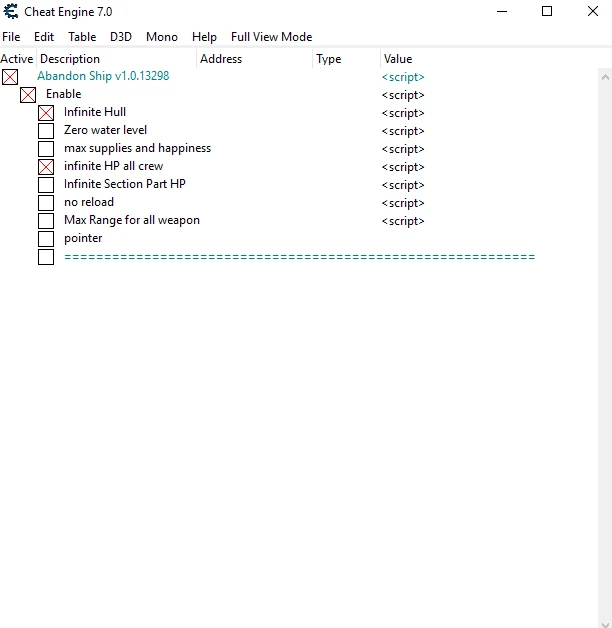Open the File menu
The image size is (612, 628).
coord(11,37)
